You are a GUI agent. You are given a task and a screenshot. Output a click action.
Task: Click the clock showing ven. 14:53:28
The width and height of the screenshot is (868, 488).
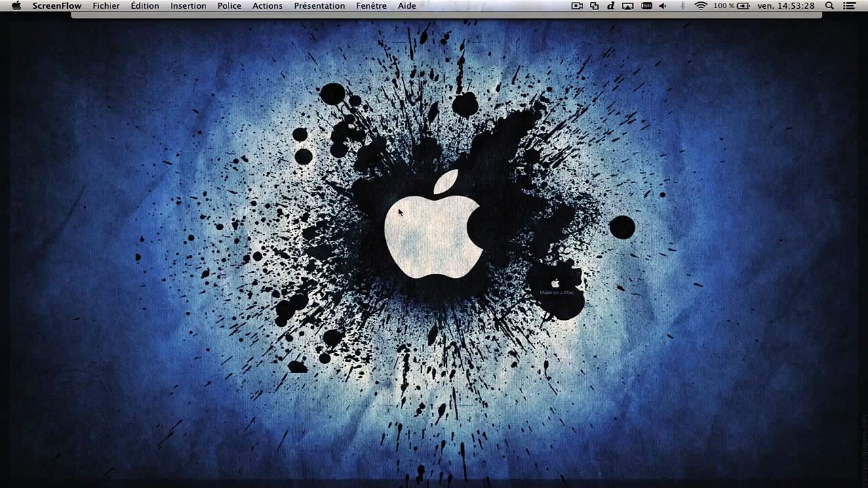point(786,5)
